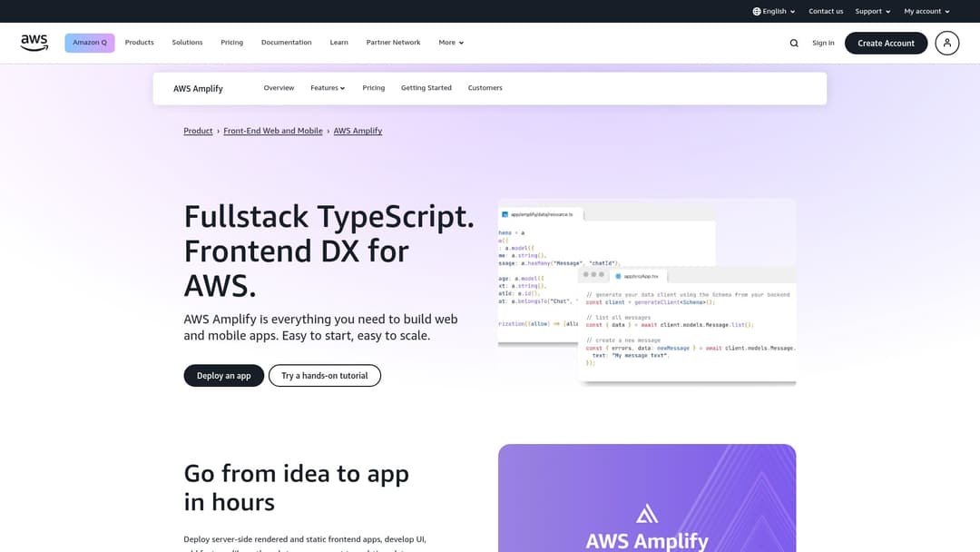Screen dimensions: 980x552
Task: Open the Documentation menu
Action: (x=286, y=43)
